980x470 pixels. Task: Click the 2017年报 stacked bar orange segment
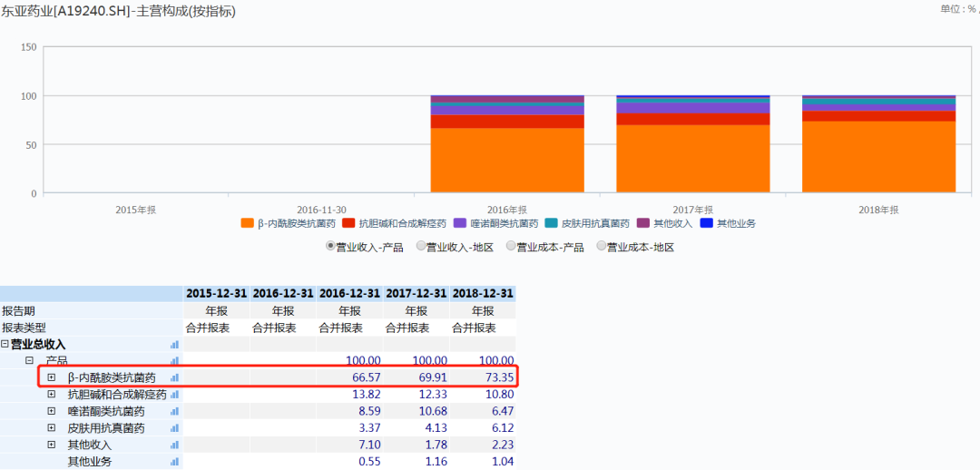[x=693, y=159]
